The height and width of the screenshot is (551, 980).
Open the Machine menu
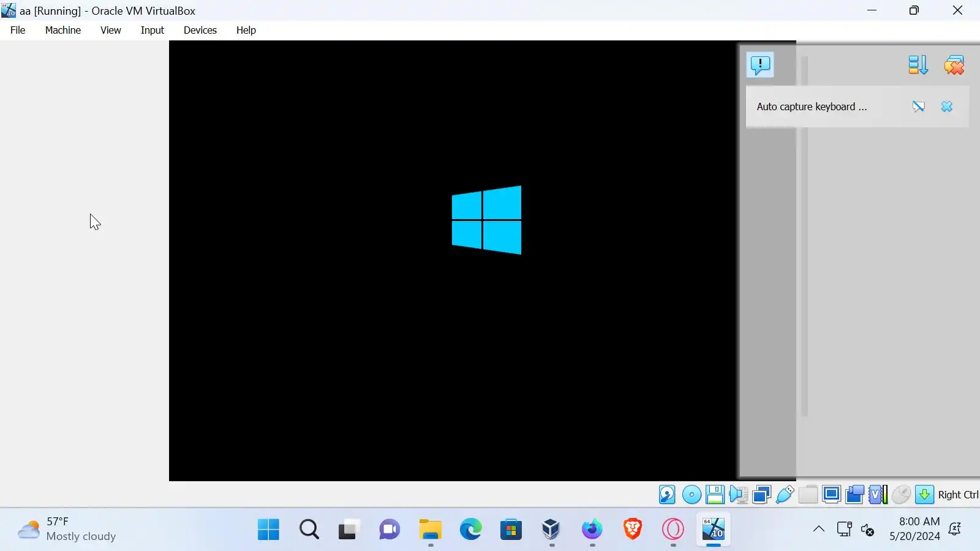[63, 30]
